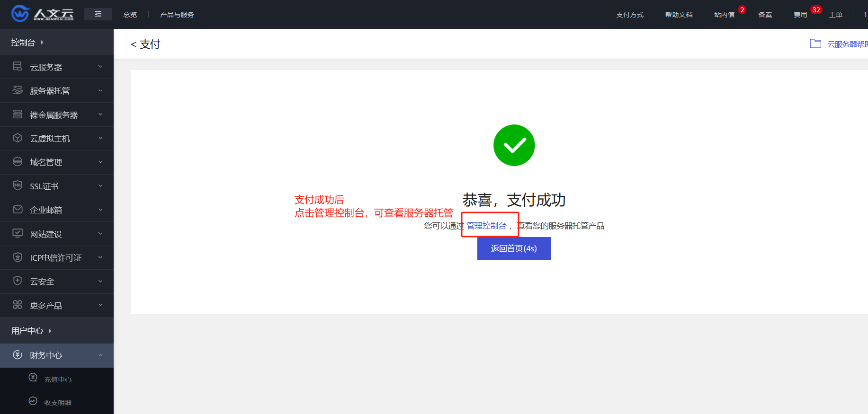This screenshot has width=868, height=414.
Task: Open 备案 in top navigation
Action: click(765, 15)
